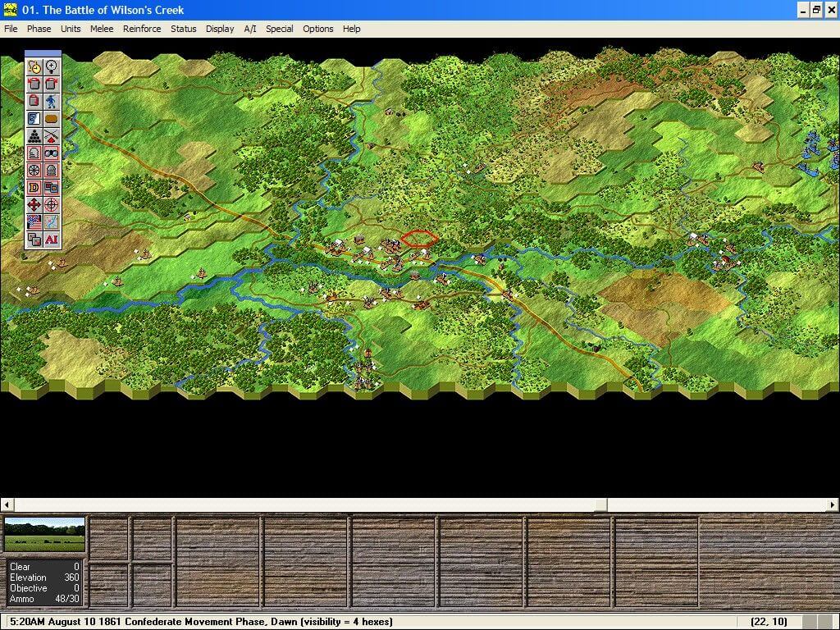Viewport: 840px width, 630px height.
Task: Click the four-way move arrows icon
Action: pos(34,204)
